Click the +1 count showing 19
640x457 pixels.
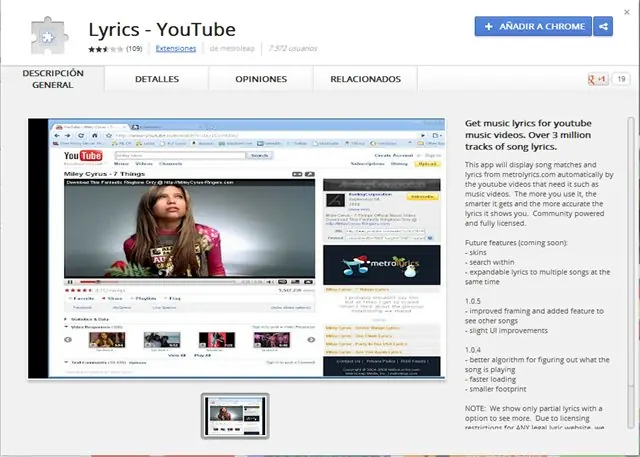click(621, 79)
